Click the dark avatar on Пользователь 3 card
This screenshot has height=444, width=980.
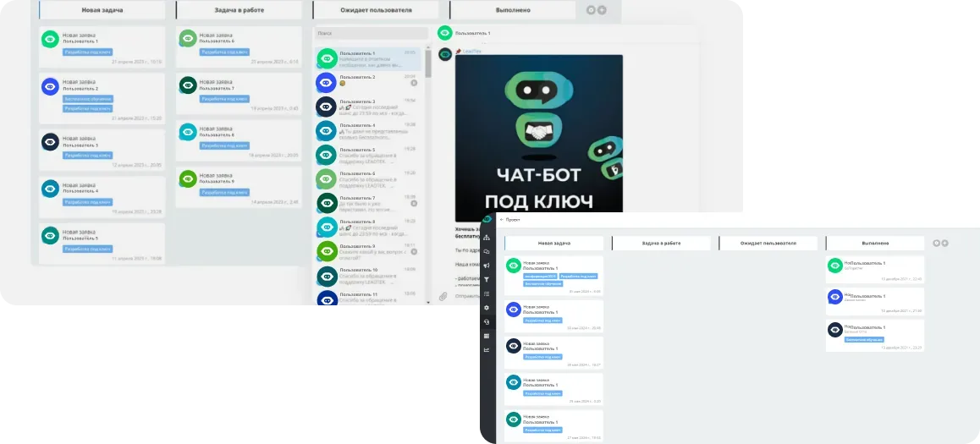click(x=50, y=142)
